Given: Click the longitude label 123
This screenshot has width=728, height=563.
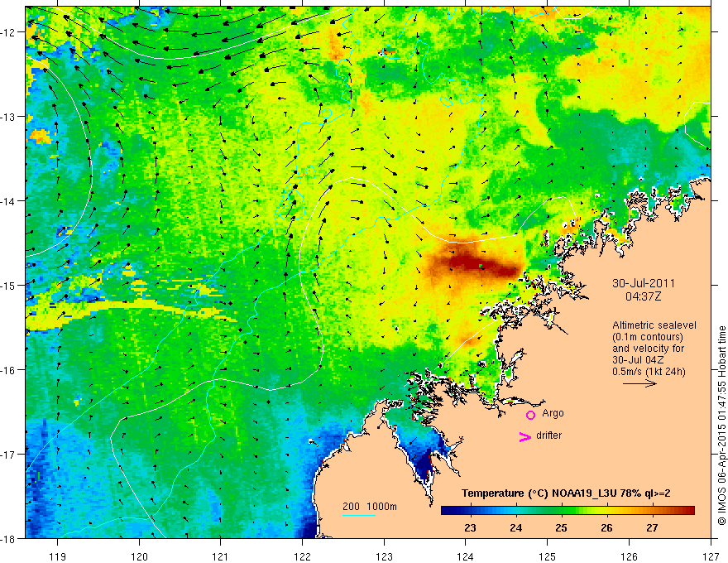Looking at the screenshot, I should tap(384, 556).
